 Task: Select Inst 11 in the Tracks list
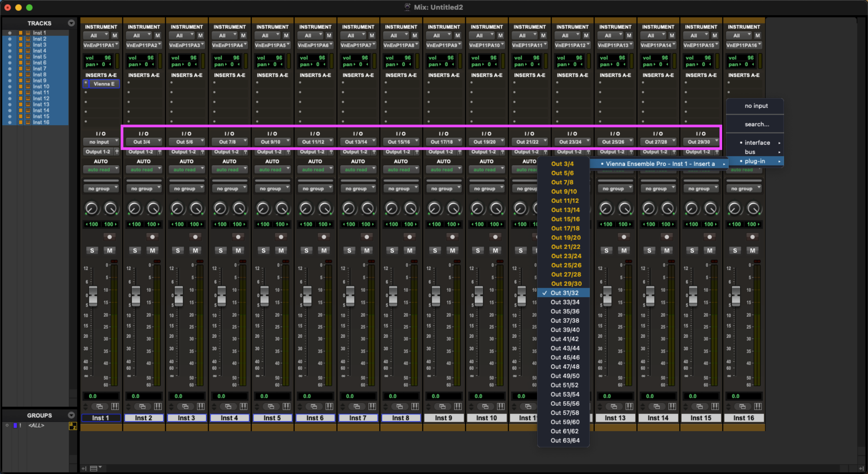(x=41, y=93)
